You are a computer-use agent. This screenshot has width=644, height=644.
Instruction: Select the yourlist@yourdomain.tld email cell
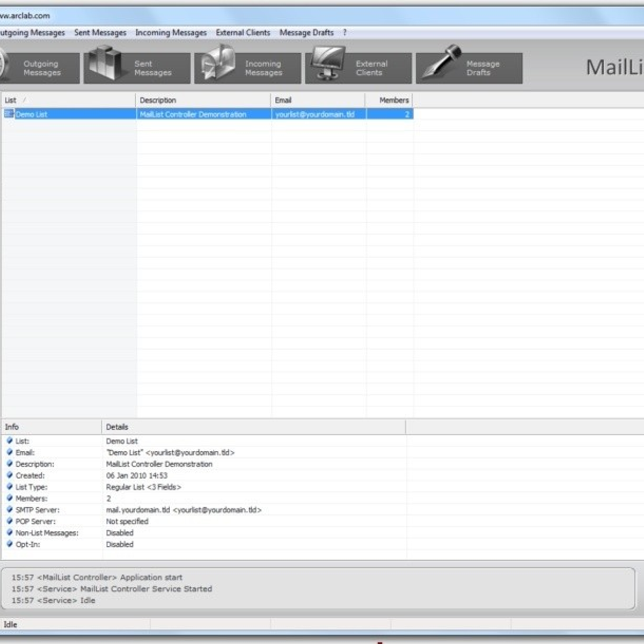pyautogui.click(x=315, y=114)
